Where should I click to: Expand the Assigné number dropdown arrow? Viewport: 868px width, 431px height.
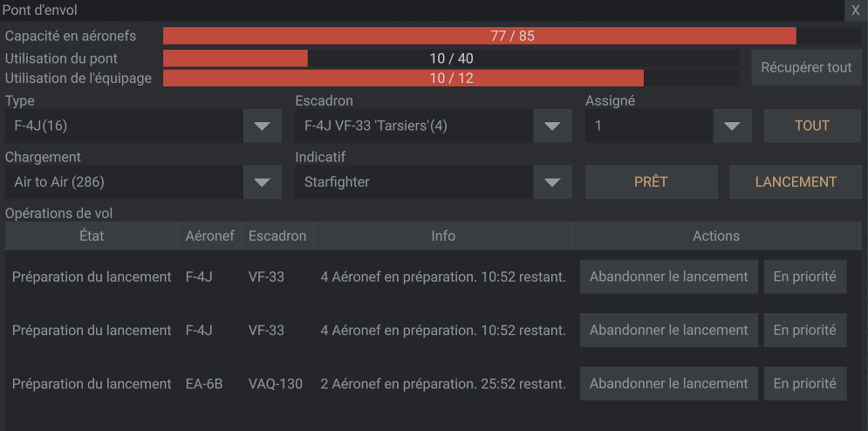pyautogui.click(x=732, y=126)
